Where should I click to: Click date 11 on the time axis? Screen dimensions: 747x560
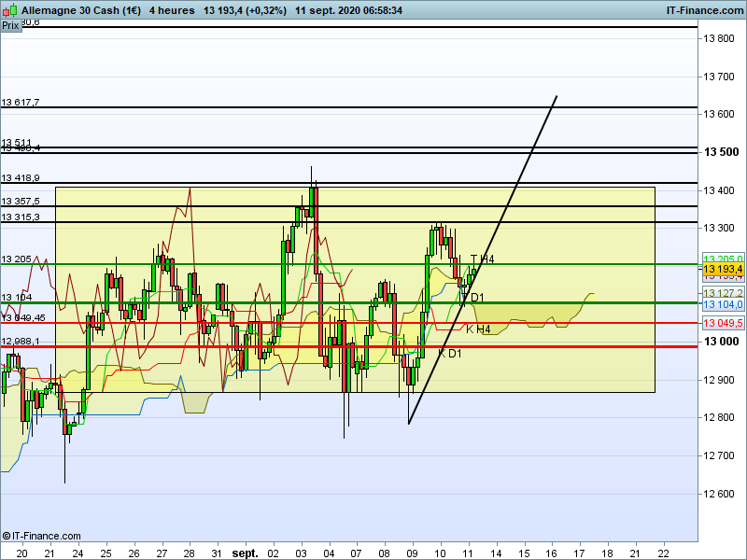click(x=469, y=553)
